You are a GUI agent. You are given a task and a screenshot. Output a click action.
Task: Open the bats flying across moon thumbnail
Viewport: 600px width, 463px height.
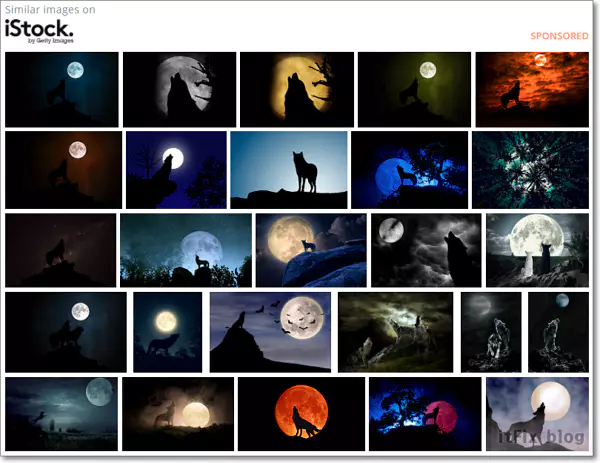tap(270, 332)
